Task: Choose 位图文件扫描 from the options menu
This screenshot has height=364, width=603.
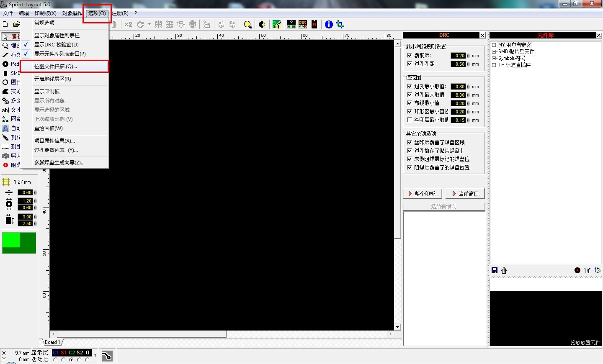Action: 56,67
